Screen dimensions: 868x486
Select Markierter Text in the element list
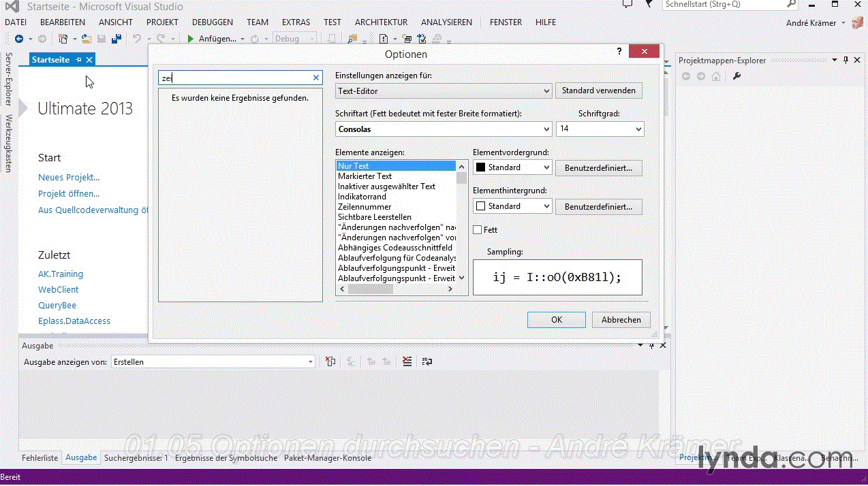point(365,176)
